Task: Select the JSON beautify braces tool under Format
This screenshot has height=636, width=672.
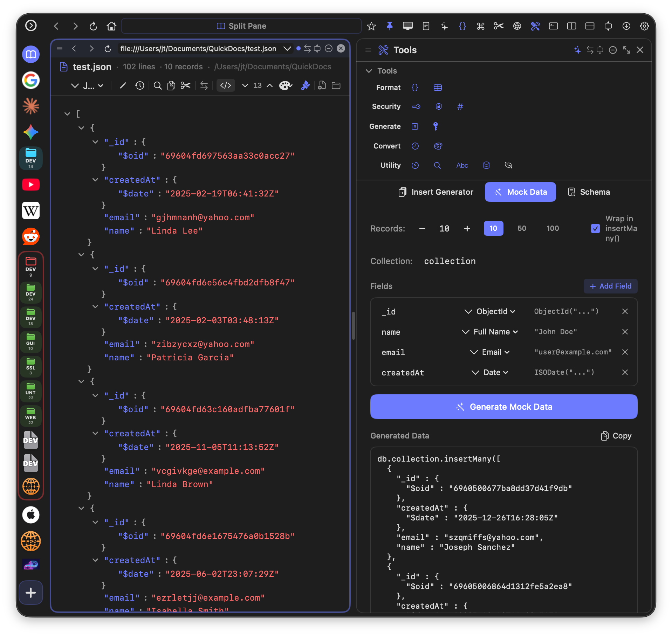Action: coord(415,88)
